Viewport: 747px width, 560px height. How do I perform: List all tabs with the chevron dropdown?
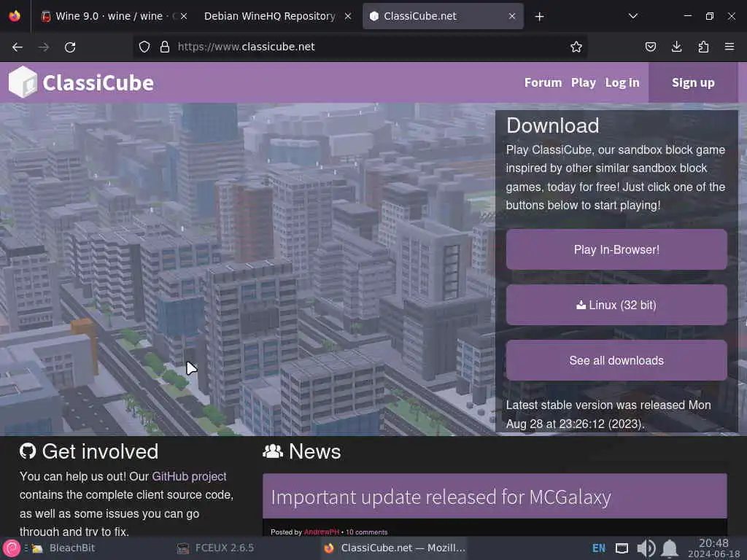(633, 16)
